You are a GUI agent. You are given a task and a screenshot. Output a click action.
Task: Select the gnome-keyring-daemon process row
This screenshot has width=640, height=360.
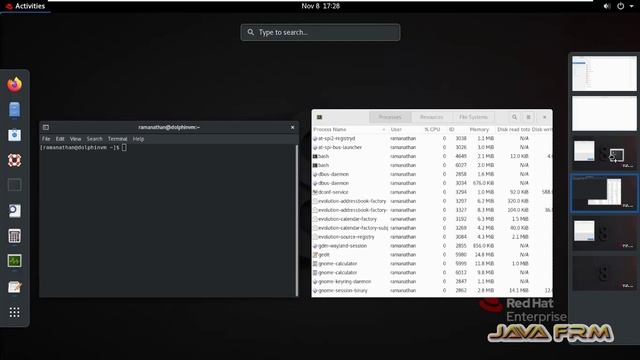click(x=432, y=282)
